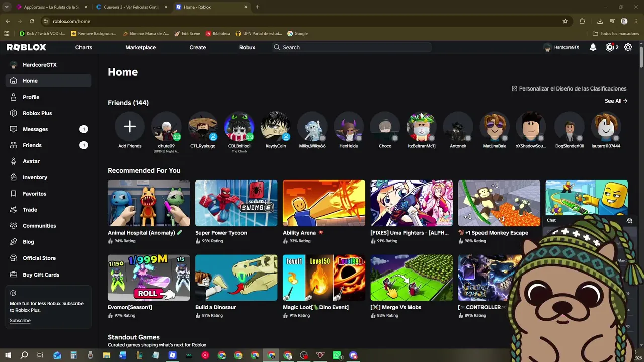644x362 pixels.
Task: Open the chat panel group icon
Action: (629, 220)
